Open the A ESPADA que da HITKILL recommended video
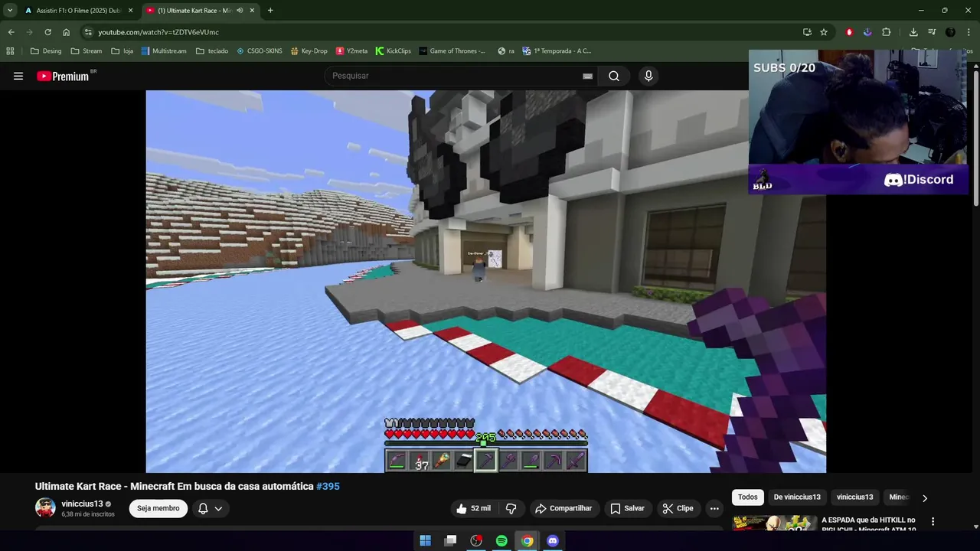Image resolution: width=980 pixels, height=551 pixels. (x=868, y=524)
